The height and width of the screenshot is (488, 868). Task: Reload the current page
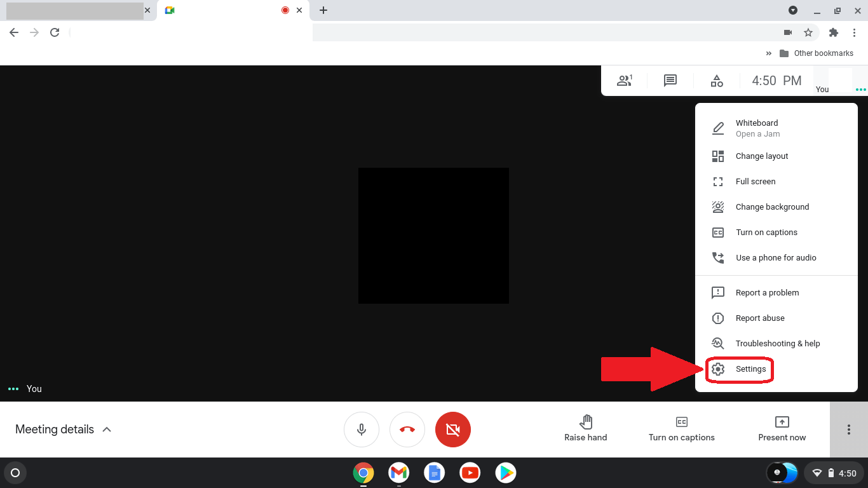(x=55, y=32)
